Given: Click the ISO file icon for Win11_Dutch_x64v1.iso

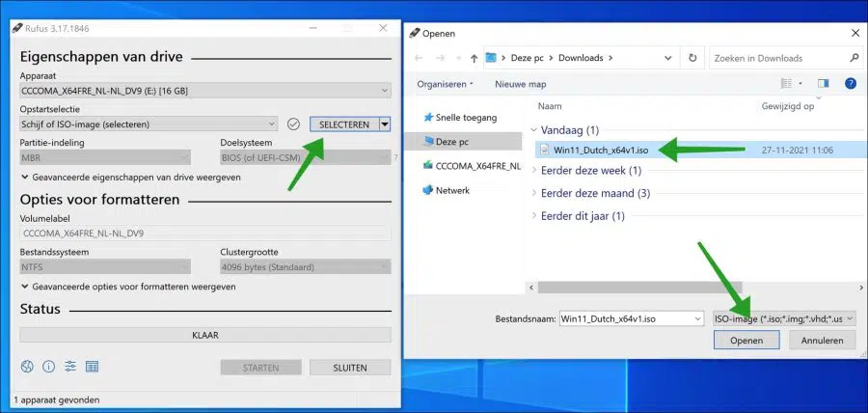Looking at the screenshot, I should 545,150.
